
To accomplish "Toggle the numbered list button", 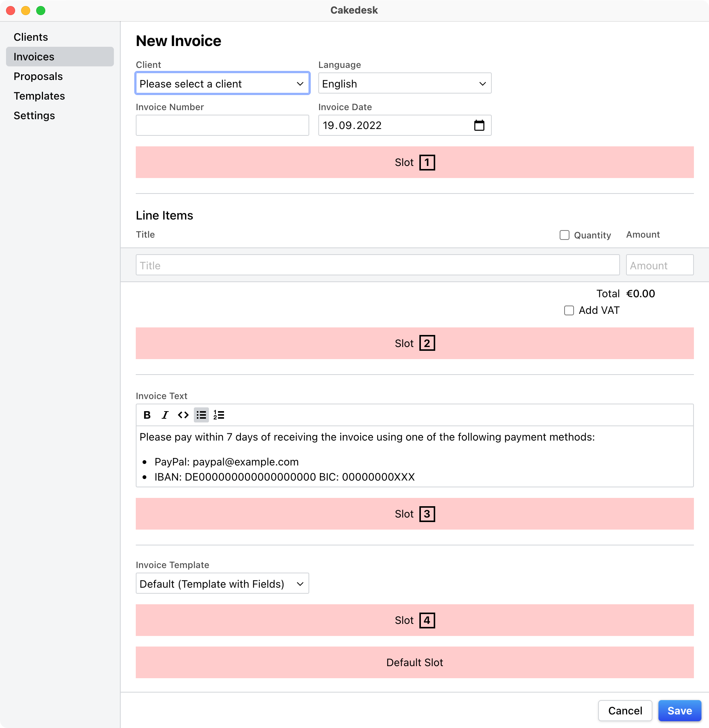I will point(219,415).
